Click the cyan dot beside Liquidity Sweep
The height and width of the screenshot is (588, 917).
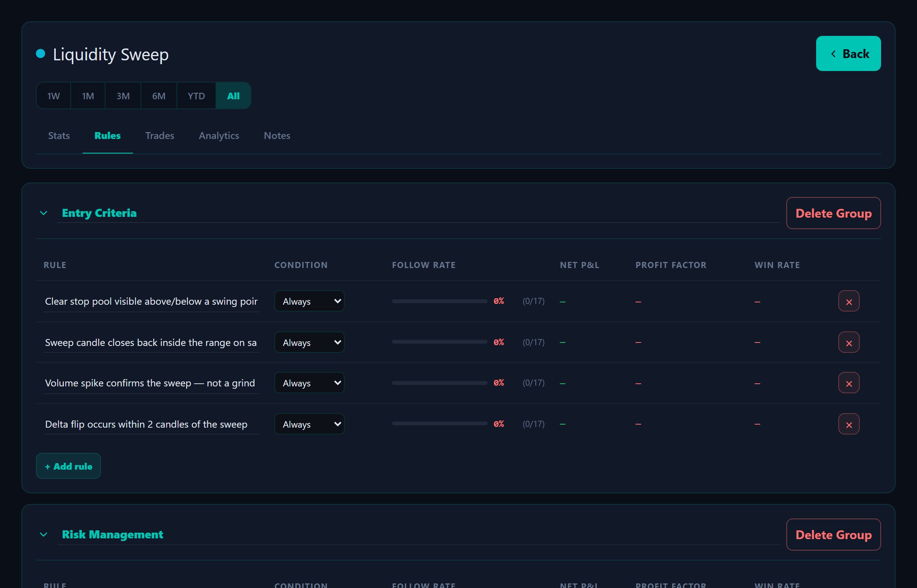click(41, 53)
